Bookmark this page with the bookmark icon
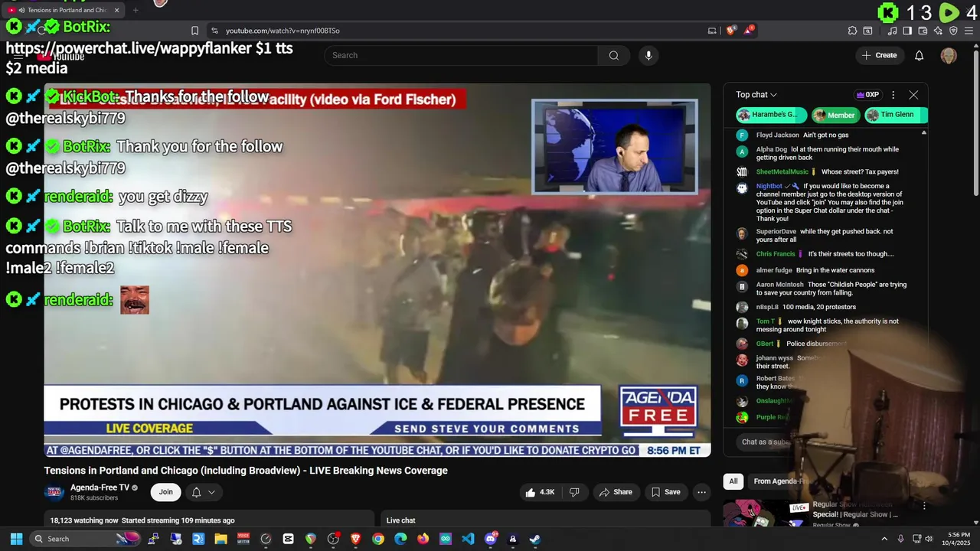The image size is (980, 551). [194, 31]
